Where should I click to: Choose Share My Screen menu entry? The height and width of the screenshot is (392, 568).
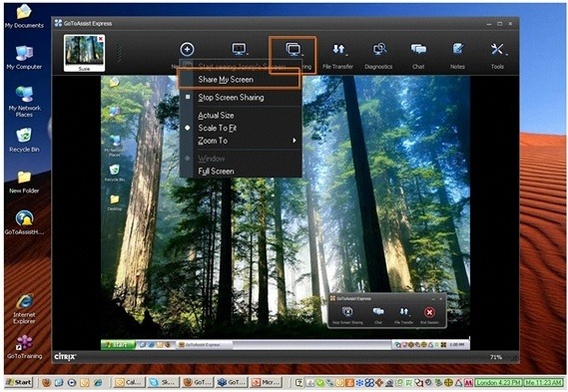241,80
